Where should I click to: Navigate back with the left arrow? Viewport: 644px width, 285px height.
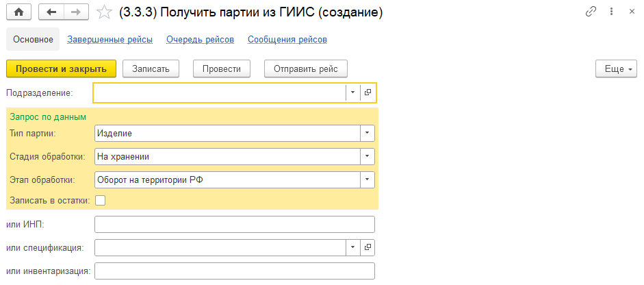pos(52,12)
